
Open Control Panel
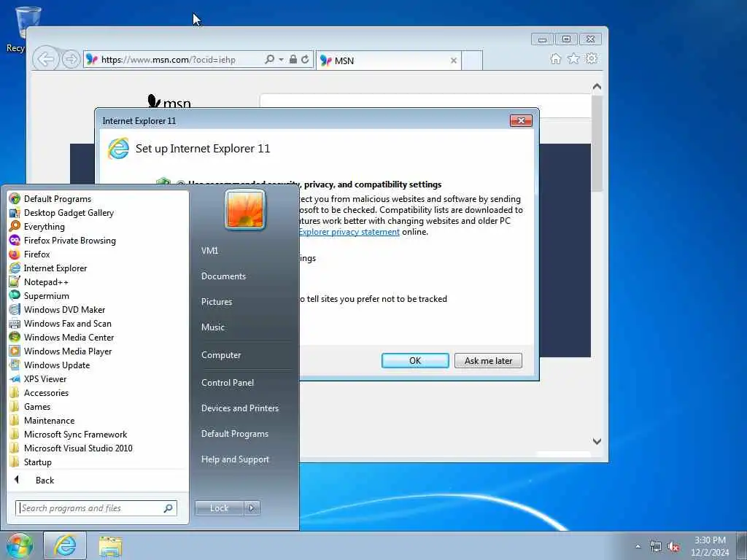tap(228, 382)
